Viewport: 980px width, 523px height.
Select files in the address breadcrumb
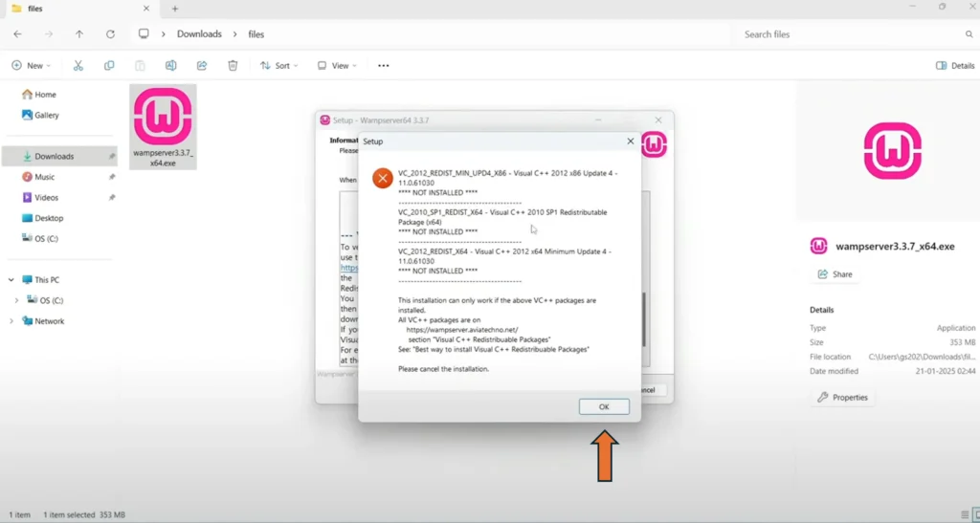[x=256, y=34]
